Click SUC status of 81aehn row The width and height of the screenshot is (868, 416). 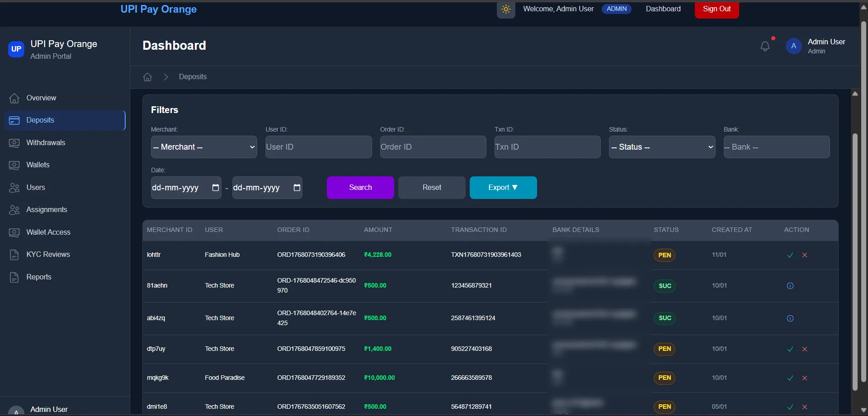665,286
